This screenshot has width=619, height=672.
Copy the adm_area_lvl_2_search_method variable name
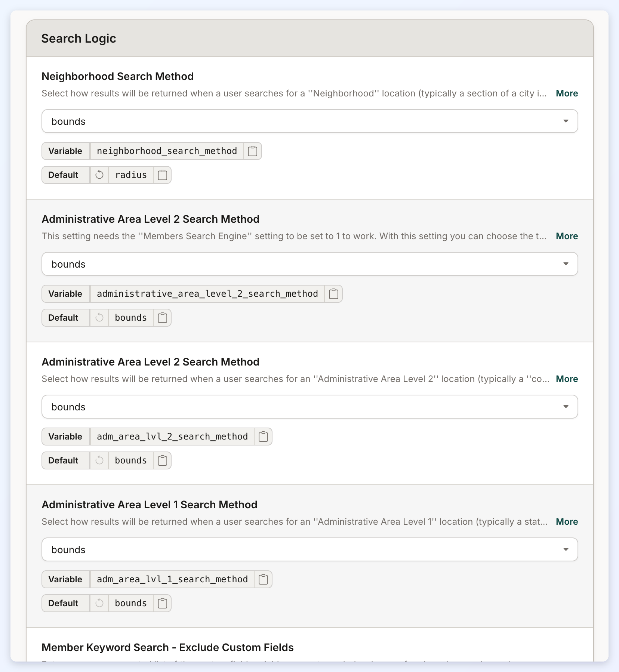263,437
